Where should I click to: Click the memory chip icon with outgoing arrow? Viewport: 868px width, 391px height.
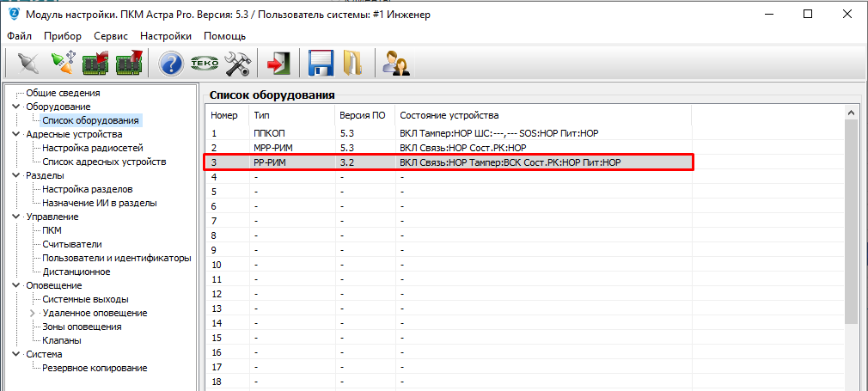tap(129, 64)
